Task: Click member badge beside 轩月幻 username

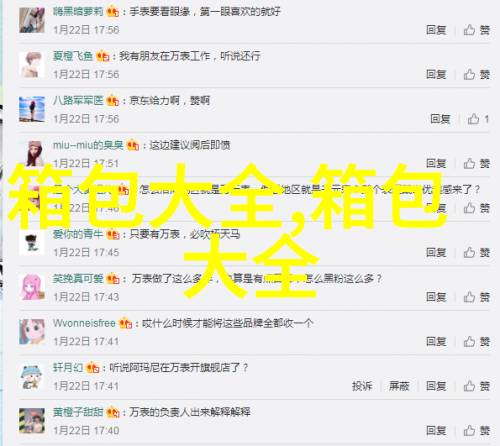Action: (x=93, y=368)
